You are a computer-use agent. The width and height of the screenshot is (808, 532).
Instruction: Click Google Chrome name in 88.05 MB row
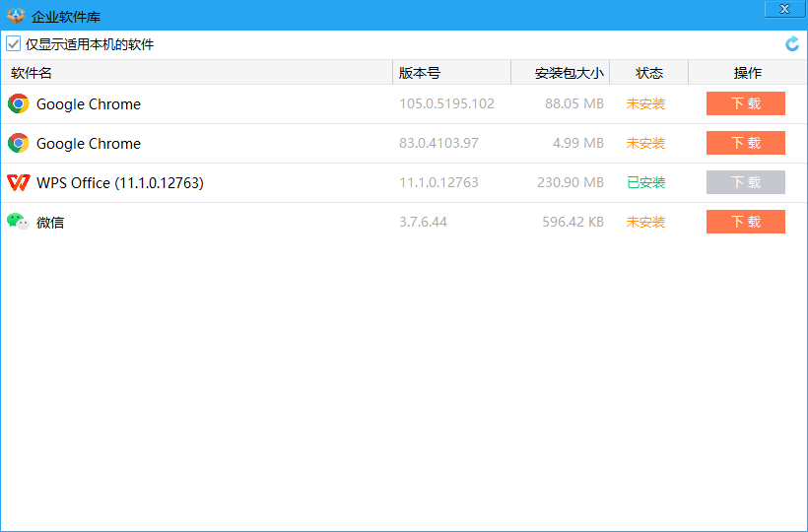click(89, 104)
